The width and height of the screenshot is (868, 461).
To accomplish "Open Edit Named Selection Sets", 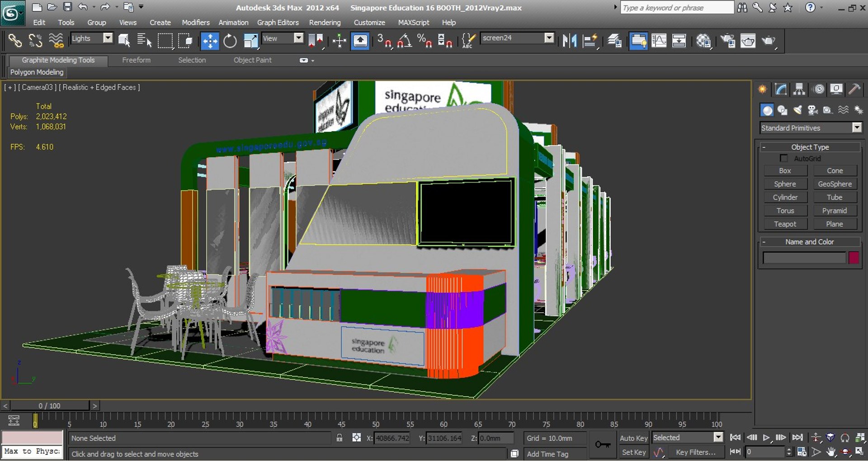I will pos(468,41).
